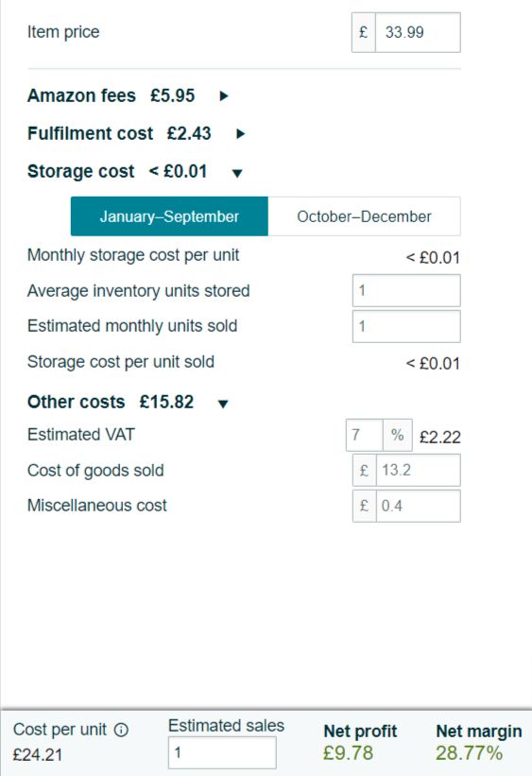Click the Amazon fees heading
The height and width of the screenshot is (776, 532).
(x=81, y=95)
